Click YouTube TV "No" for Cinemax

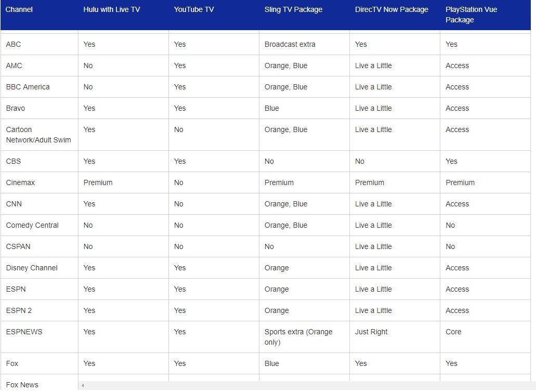[179, 182]
